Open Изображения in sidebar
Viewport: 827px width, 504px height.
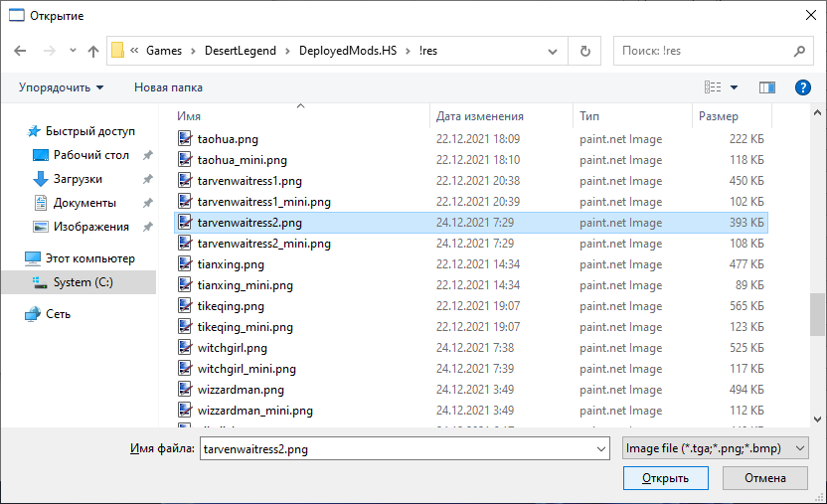tap(90, 227)
